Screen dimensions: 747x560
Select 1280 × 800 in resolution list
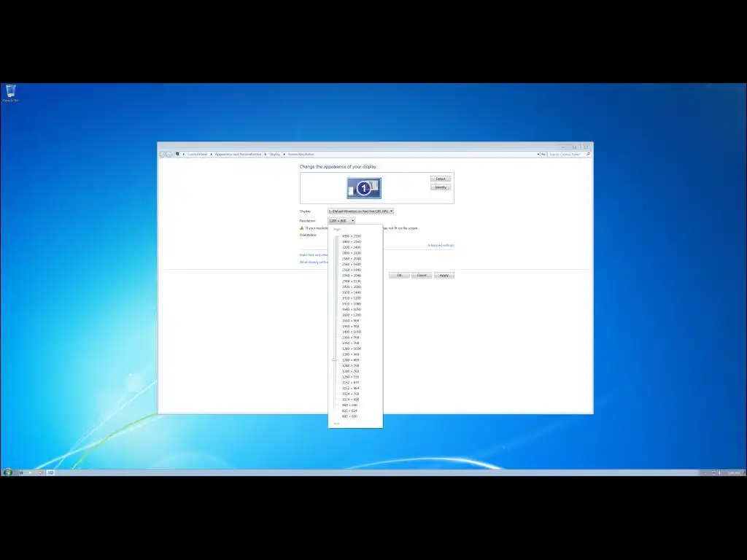[x=351, y=360]
